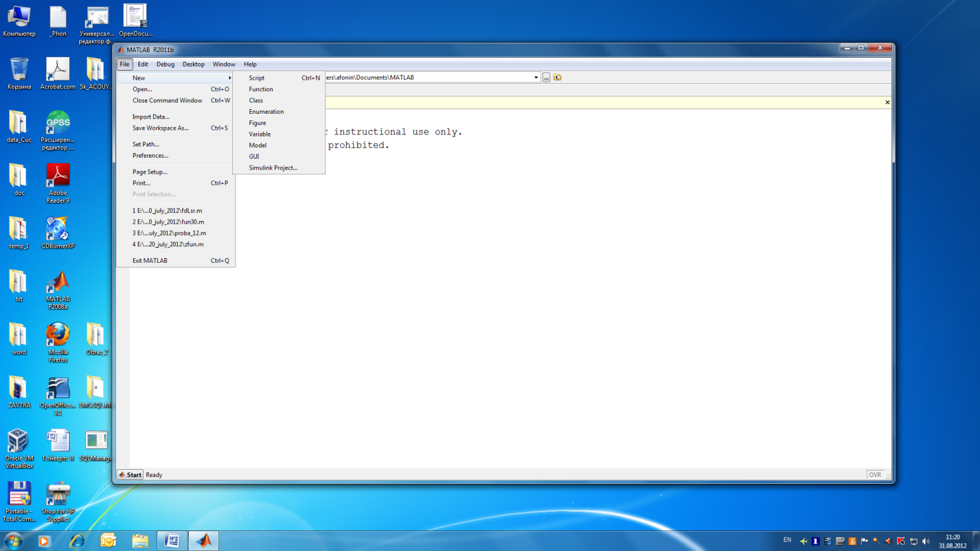Select the Adobe Reader 9 shortcut
This screenshot has width=980, height=551.
(x=58, y=184)
